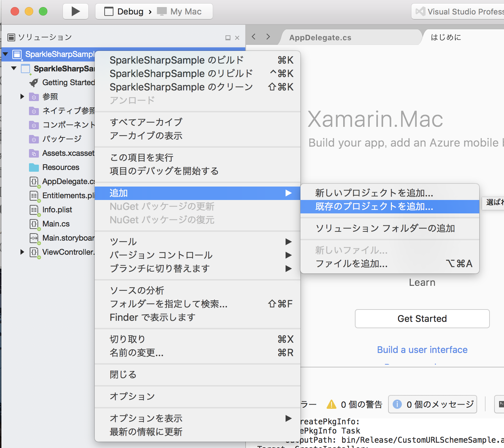Choose 閉じる
This screenshot has width=504, height=448.
click(x=198, y=375)
